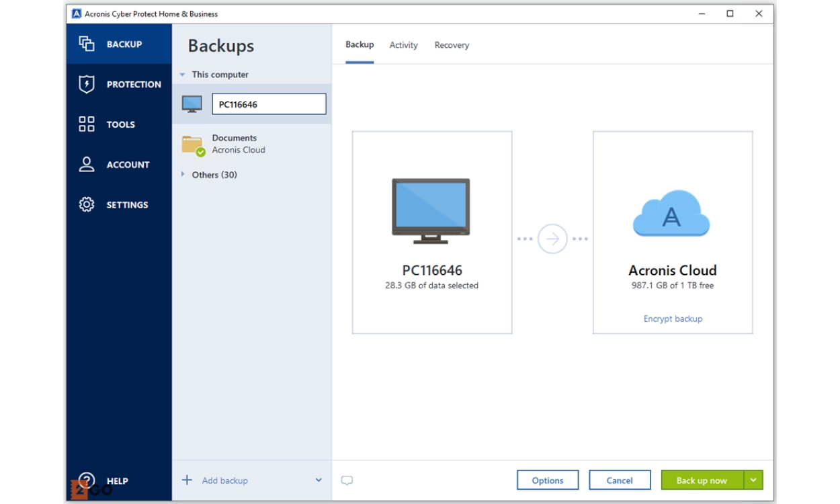Click the Options button
This screenshot has width=840, height=504.
[548, 480]
